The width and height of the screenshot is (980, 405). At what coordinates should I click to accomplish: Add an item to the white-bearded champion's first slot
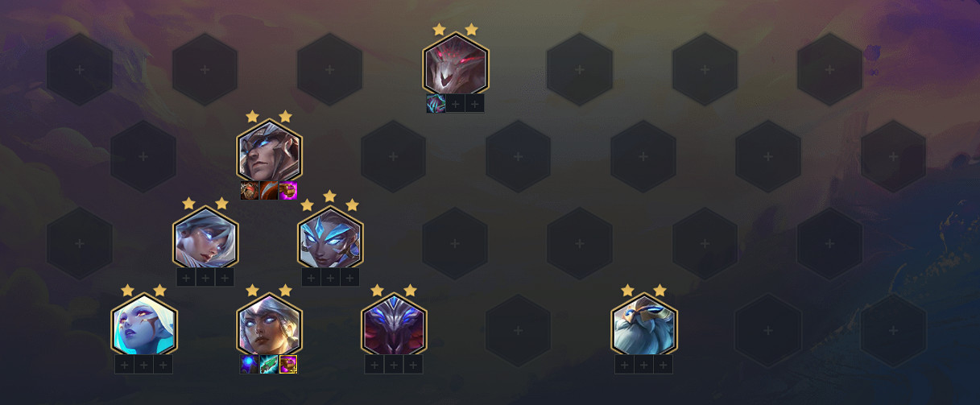[624, 365]
